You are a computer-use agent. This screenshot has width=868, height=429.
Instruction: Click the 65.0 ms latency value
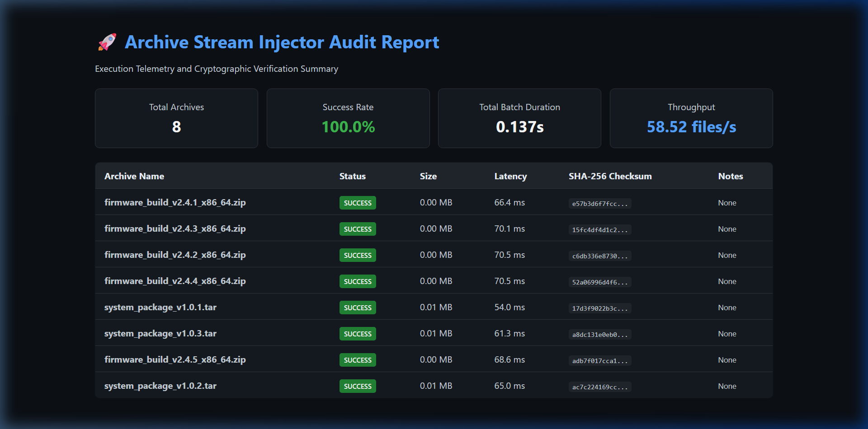509,386
